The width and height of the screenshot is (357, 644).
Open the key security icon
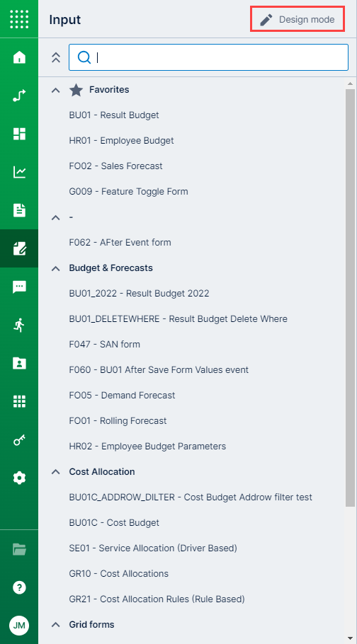tap(19, 440)
